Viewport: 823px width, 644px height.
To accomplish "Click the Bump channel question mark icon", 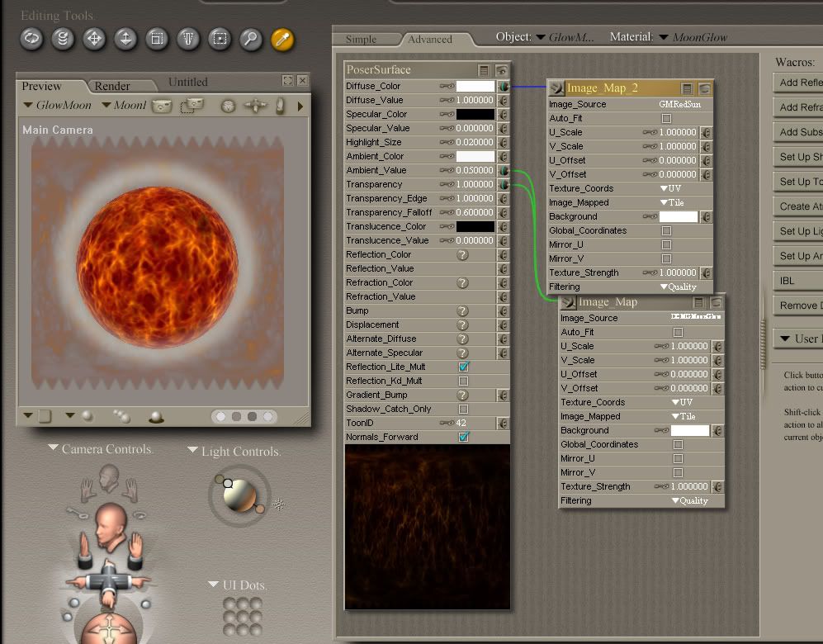I will tap(463, 310).
